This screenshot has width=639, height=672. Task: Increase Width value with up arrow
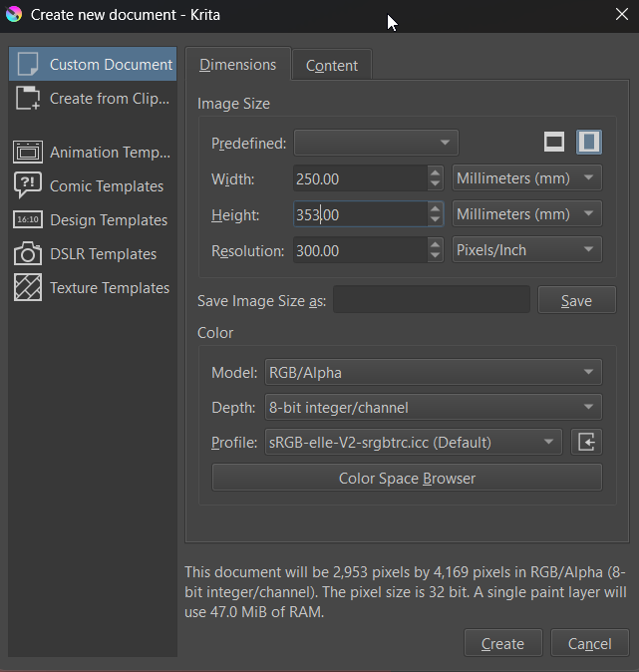(x=436, y=172)
